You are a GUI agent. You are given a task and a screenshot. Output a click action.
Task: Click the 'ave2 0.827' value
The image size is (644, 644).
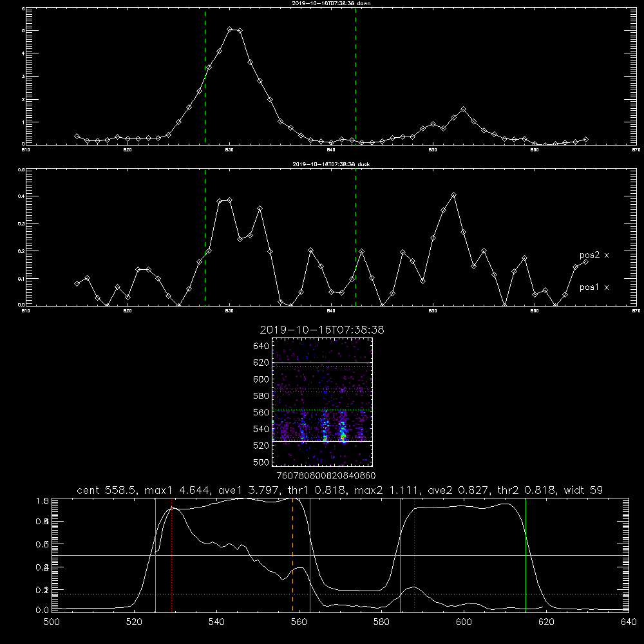pos(459,490)
